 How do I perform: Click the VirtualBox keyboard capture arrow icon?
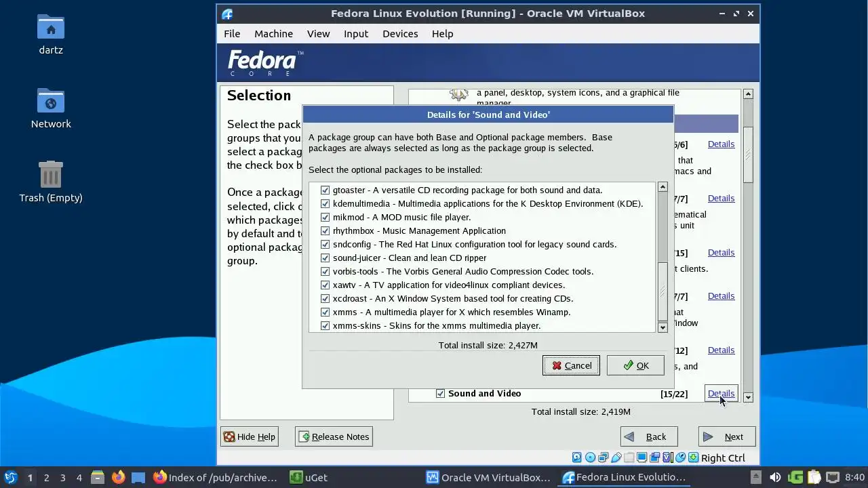pyautogui.click(x=693, y=457)
